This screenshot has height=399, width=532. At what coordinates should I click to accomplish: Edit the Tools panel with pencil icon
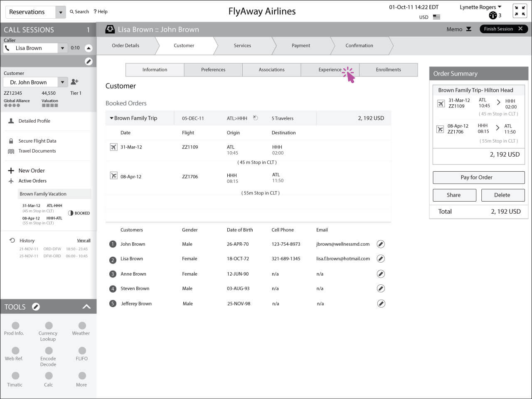click(x=36, y=307)
